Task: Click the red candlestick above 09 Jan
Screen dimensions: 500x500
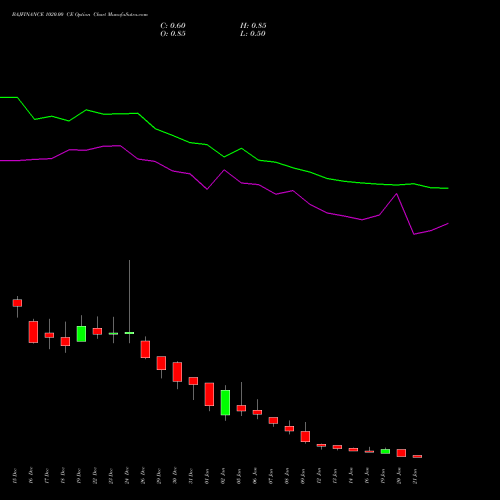Action: (305, 436)
